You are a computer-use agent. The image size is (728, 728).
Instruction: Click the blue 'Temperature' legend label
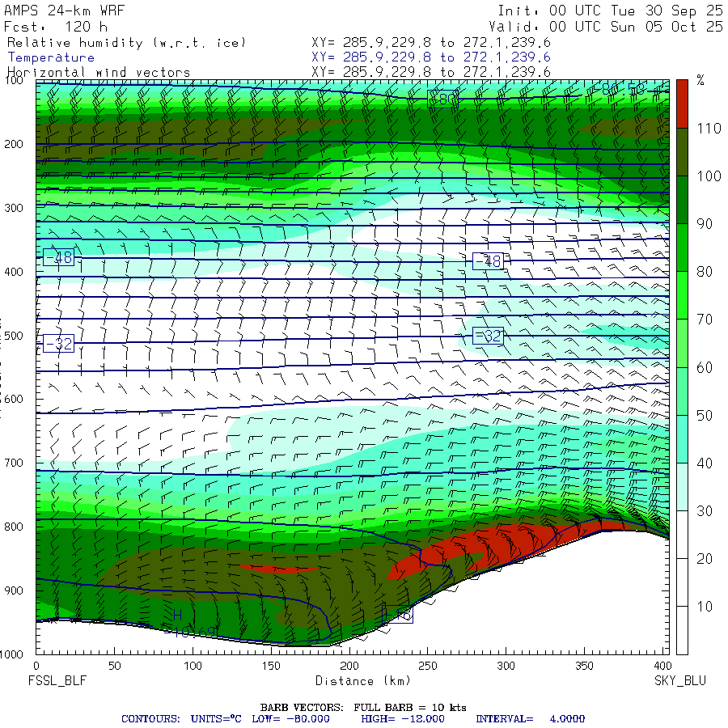(51, 57)
